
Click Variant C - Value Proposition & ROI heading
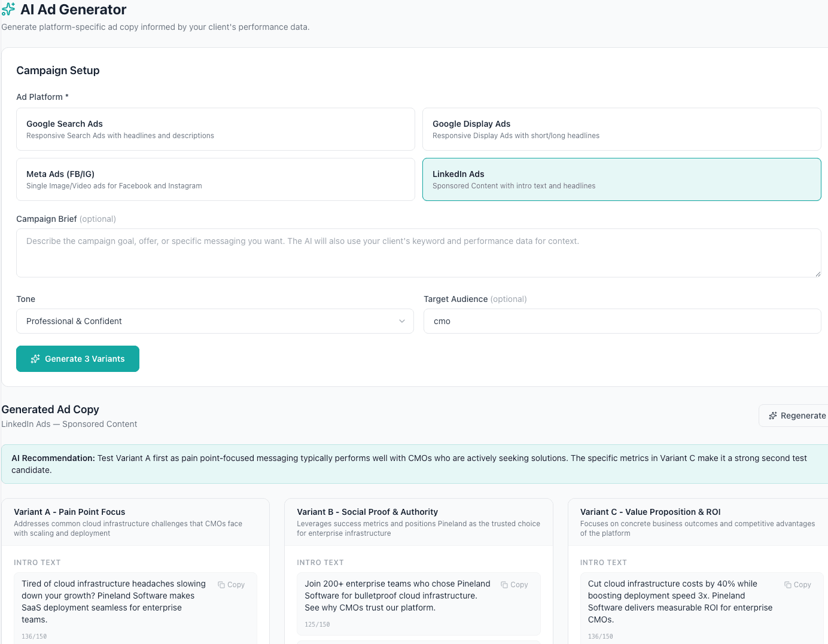(x=650, y=512)
